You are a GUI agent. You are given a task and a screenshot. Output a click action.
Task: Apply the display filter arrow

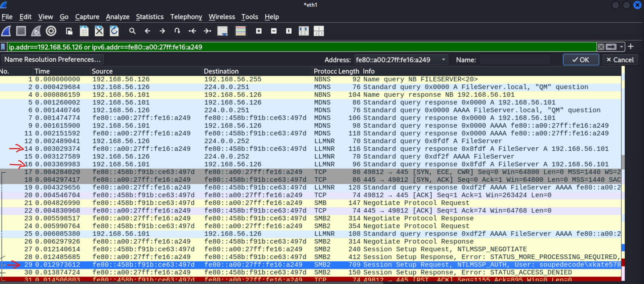611,47
